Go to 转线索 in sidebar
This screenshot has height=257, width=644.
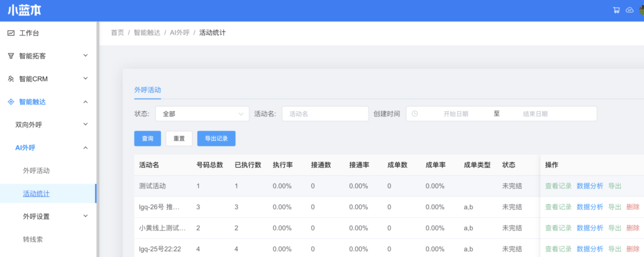(x=33, y=239)
